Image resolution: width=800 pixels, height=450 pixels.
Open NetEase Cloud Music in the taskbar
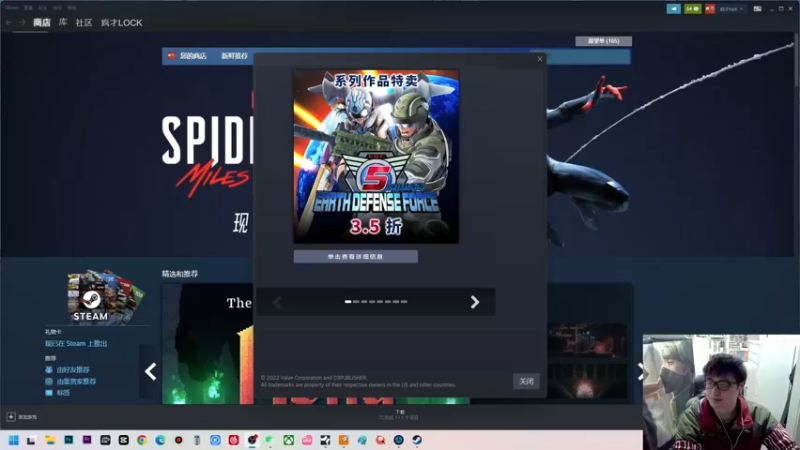click(234, 440)
